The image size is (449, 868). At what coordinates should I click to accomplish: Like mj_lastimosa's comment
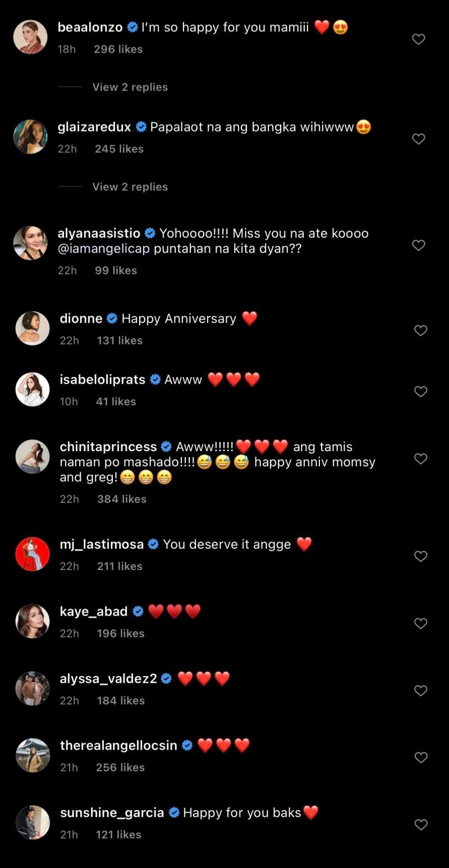421,556
